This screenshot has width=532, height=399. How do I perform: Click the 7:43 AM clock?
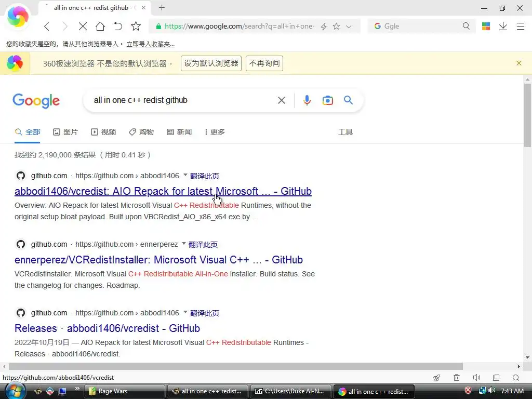512,391
